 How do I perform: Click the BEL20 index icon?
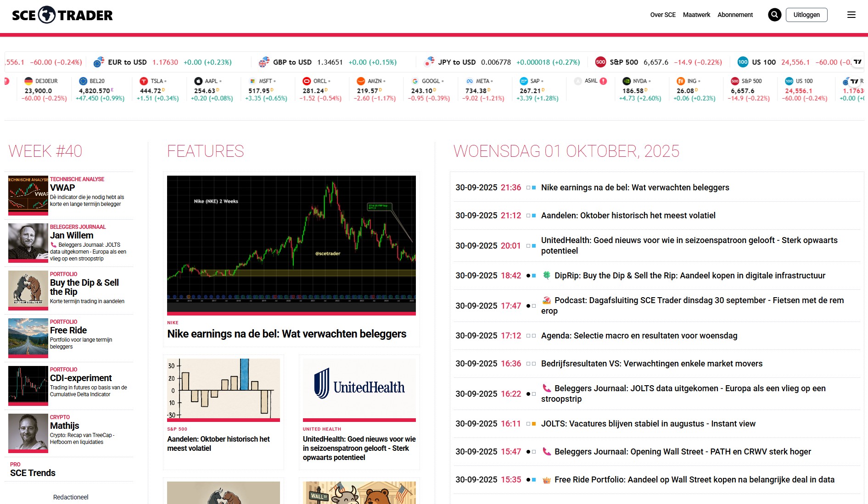tap(83, 81)
